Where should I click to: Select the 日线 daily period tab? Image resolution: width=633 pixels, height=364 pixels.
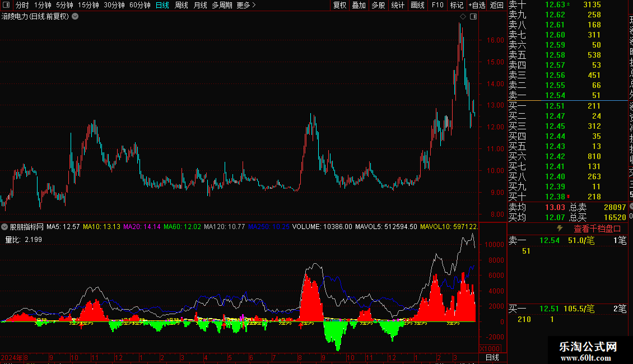pyautogui.click(x=162, y=5)
